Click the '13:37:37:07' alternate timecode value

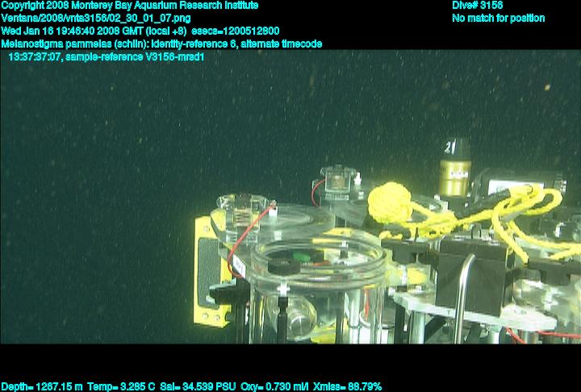point(34,57)
